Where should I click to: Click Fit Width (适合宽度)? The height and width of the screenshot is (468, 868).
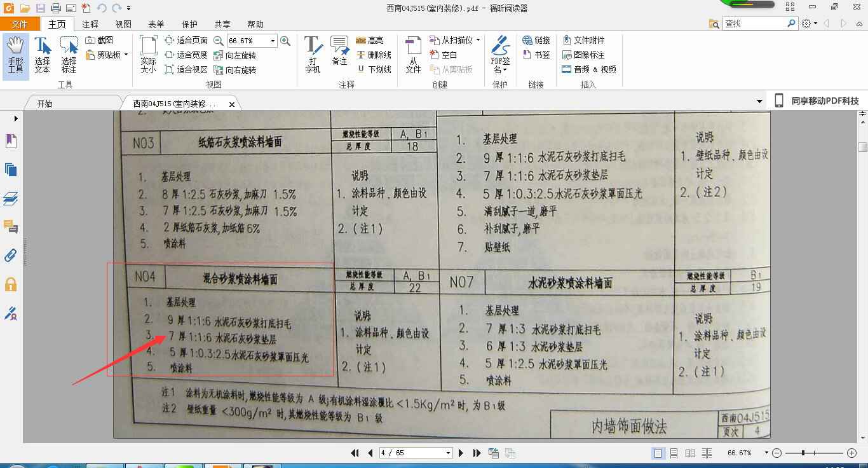(186, 55)
